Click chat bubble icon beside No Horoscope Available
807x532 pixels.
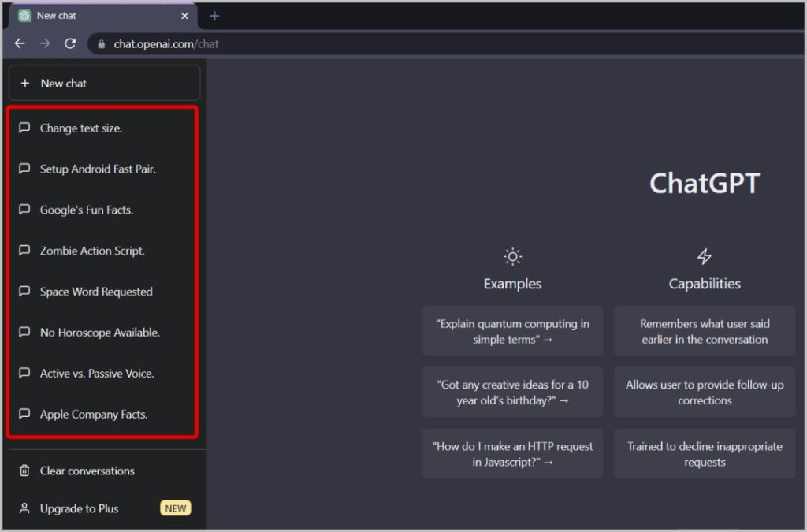click(x=24, y=332)
